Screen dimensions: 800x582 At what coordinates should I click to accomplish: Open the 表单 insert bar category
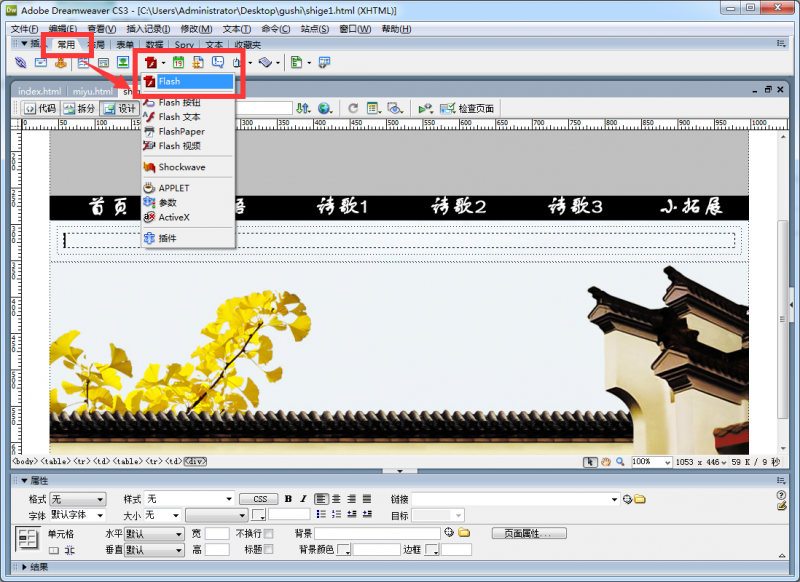click(125, 44)
